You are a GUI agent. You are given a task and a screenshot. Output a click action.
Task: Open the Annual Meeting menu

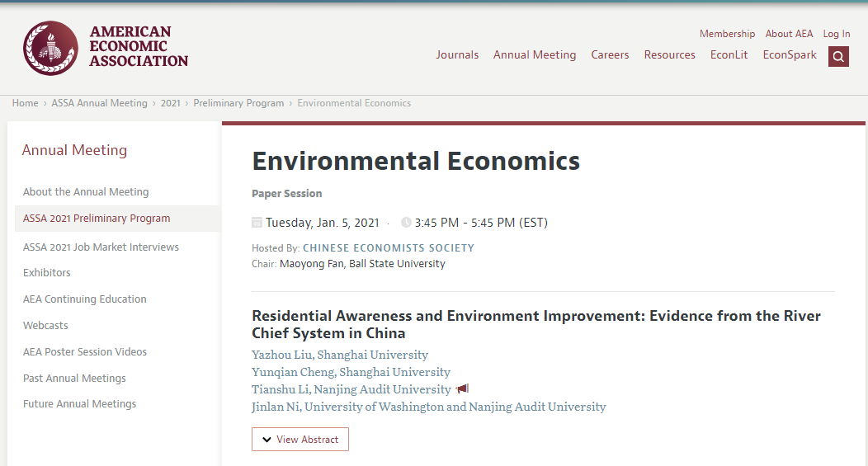point(535,54)
